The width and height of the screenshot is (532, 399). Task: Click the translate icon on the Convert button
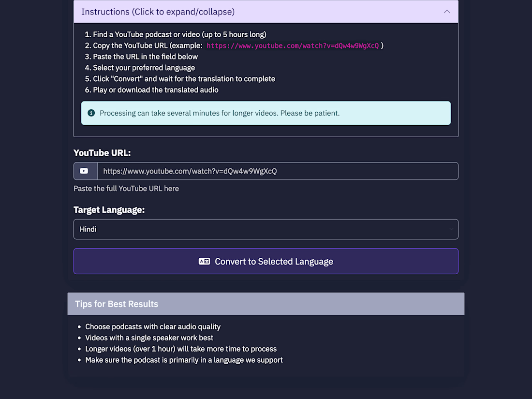(x=204, y=262)
